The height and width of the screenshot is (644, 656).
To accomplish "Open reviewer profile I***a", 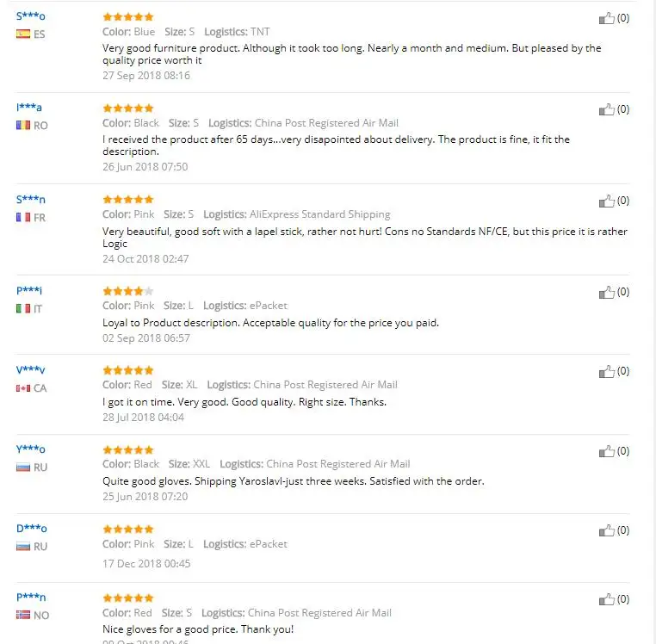I will pyautogui.click(x=29, y=108).
